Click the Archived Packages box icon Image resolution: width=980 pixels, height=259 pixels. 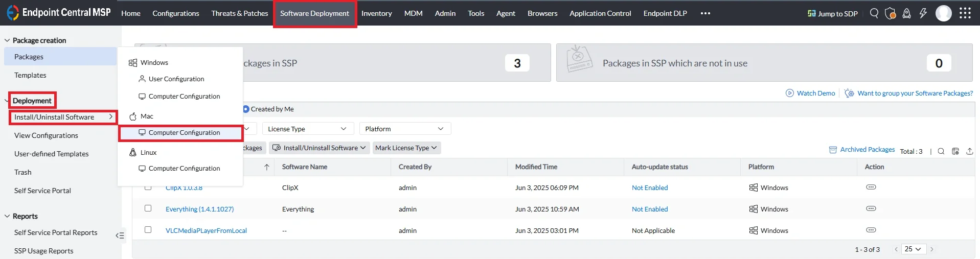[833, 150]
